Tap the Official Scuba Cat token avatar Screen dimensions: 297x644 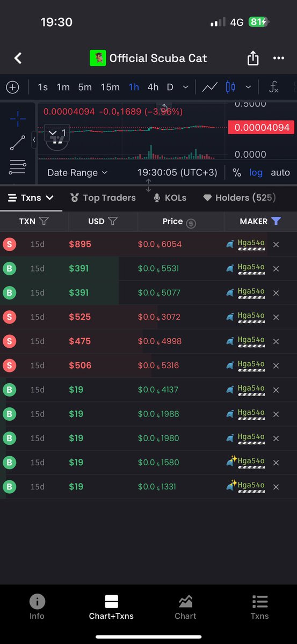pos(98,58)
